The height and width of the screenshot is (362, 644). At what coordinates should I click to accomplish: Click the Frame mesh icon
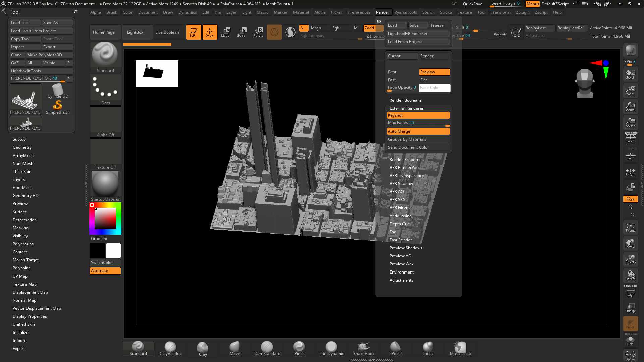tap(630, 227)
